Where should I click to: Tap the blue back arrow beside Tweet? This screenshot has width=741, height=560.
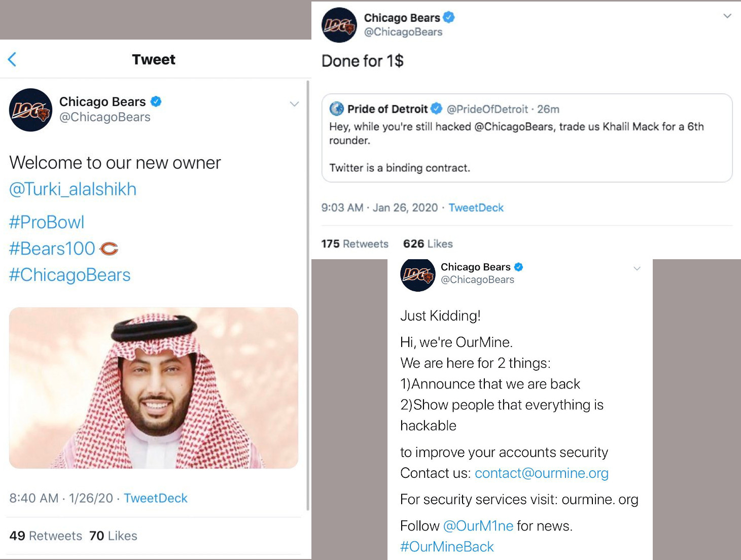[x=13, y=59]
